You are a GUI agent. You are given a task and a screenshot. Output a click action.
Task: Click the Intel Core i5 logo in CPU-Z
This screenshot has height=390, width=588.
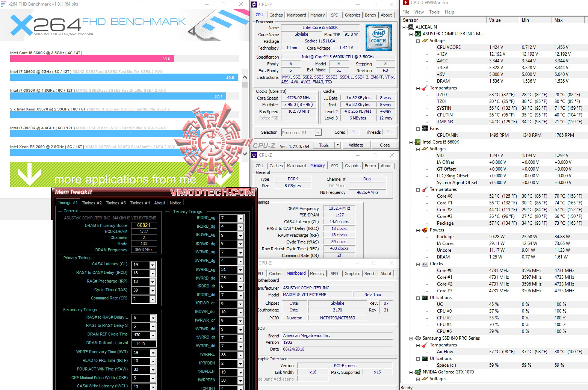pos(378,38)
